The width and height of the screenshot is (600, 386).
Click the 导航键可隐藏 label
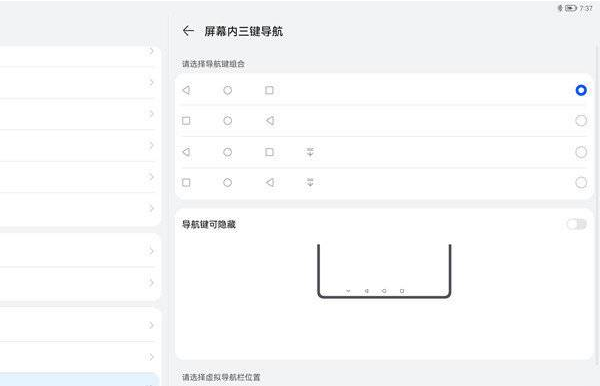pos(209,225)
